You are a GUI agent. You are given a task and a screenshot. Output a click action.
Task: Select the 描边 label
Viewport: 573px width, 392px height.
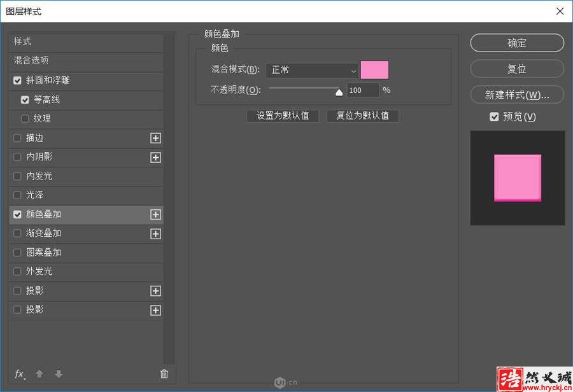(x=35, y=138)
